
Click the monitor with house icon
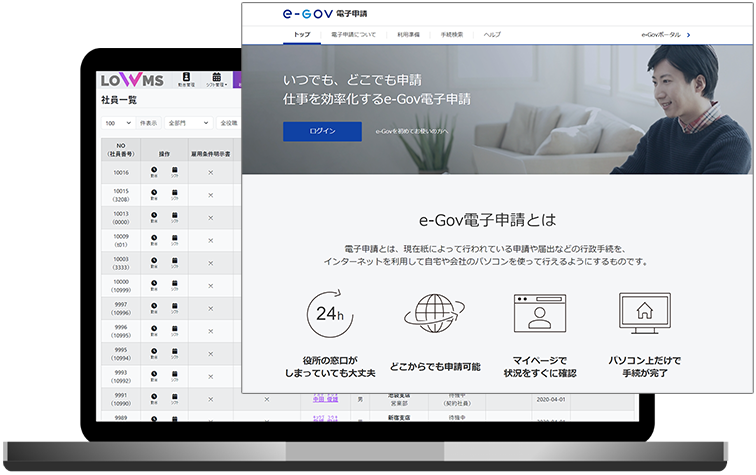point(645,313)
